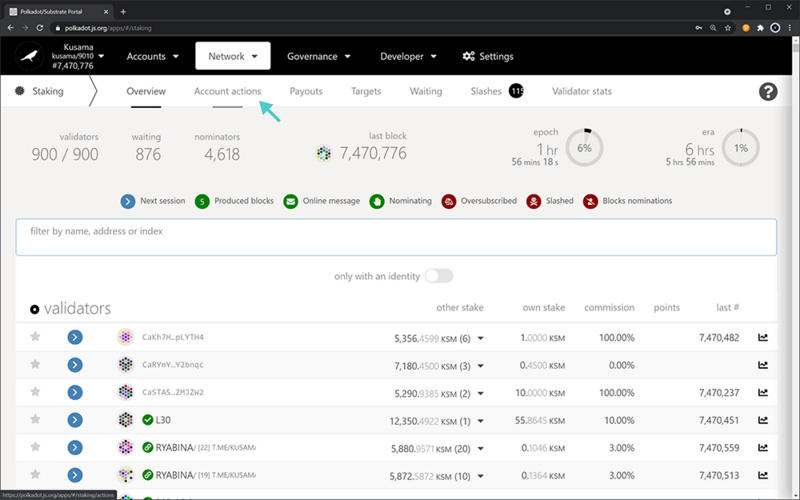Expand nominators of 12,350.4922 KSM stake
The image size is (800, 500).
coord(481,421)
